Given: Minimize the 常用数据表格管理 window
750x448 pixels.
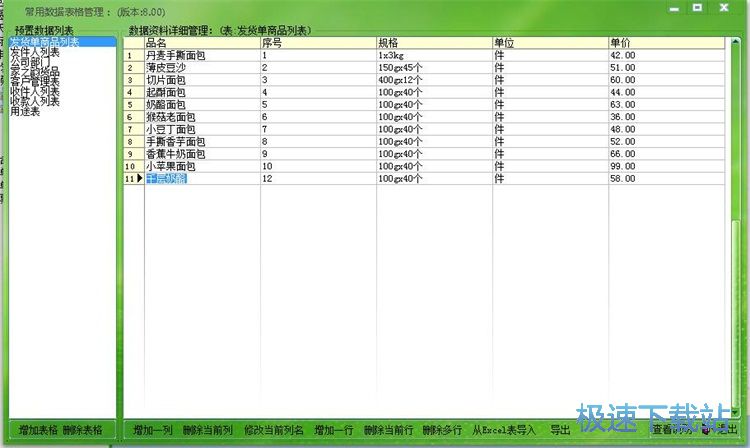Looking at the screenshot, I should (x=674, y=9).
